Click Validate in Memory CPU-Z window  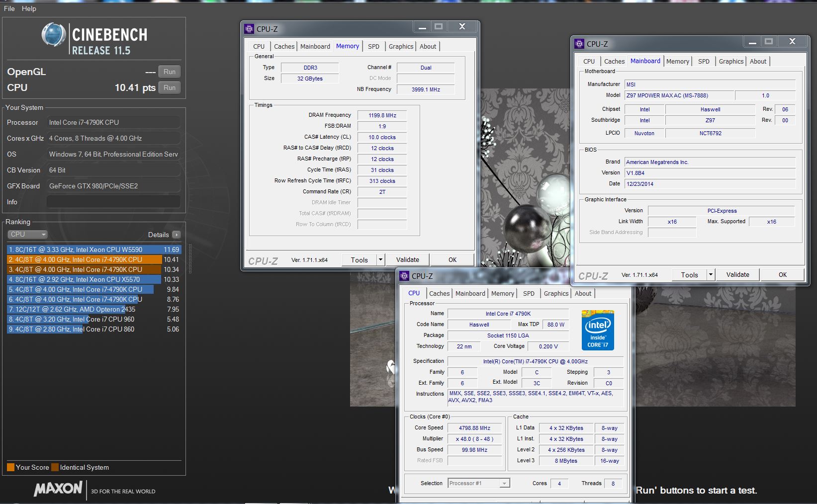coord(408,259)
